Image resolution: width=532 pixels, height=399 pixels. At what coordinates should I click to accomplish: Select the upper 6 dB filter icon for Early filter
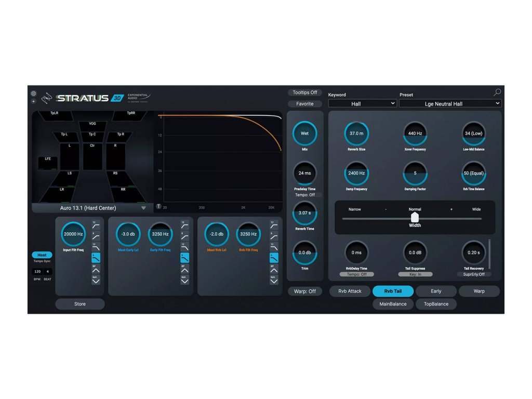click(184, 236)
